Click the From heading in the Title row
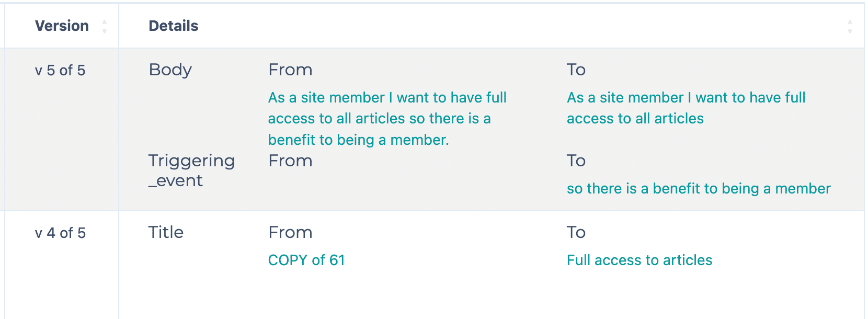 coord(290,233)
